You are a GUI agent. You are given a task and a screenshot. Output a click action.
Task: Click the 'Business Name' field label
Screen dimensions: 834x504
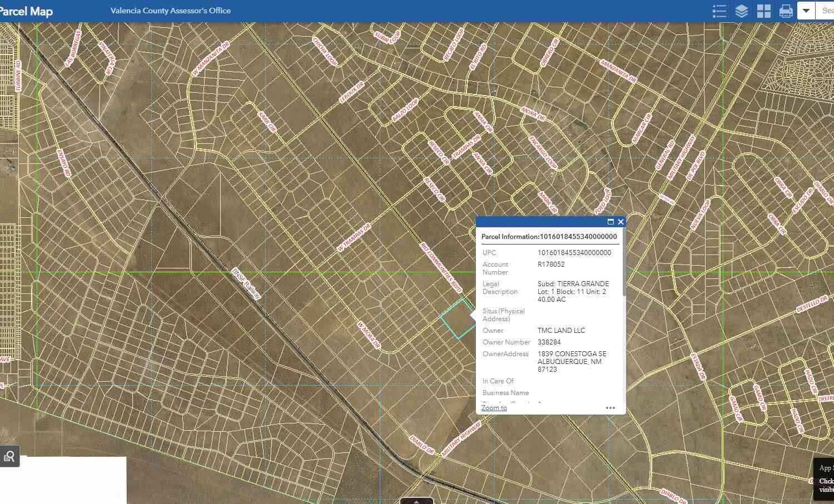tap(506, 393)
